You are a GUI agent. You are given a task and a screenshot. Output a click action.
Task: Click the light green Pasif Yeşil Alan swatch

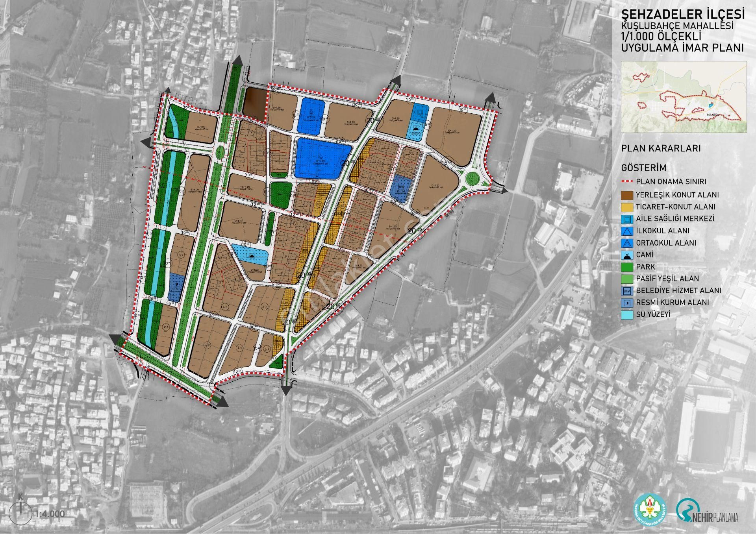click(x=627, y=279)
